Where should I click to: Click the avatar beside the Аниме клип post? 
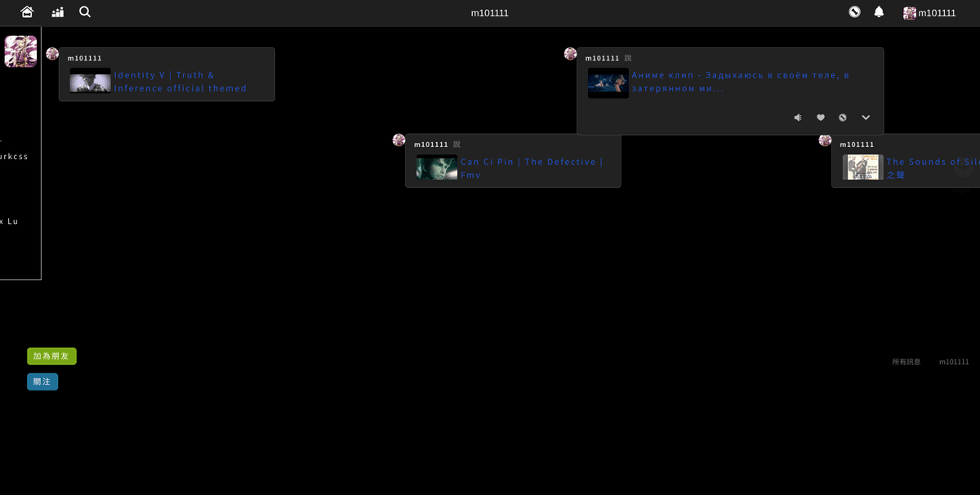coord(571,54)
